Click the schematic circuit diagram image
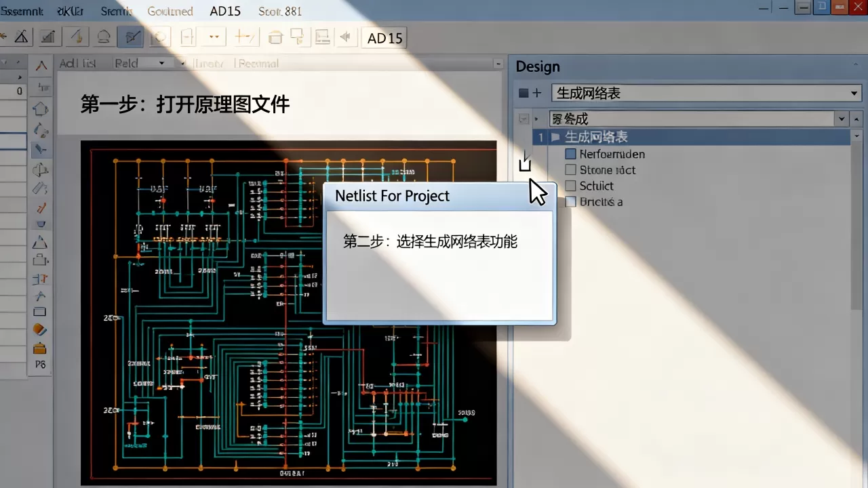 pos(288,313)
